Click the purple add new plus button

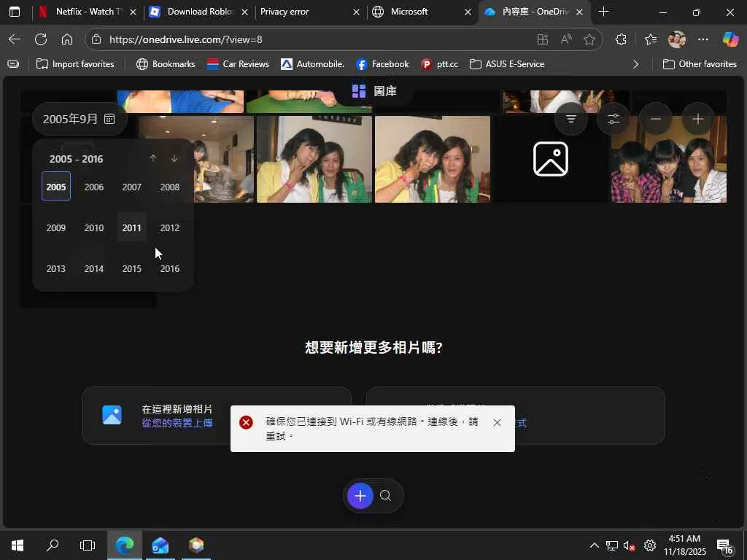pyautogui.click(x=360, y=496)
